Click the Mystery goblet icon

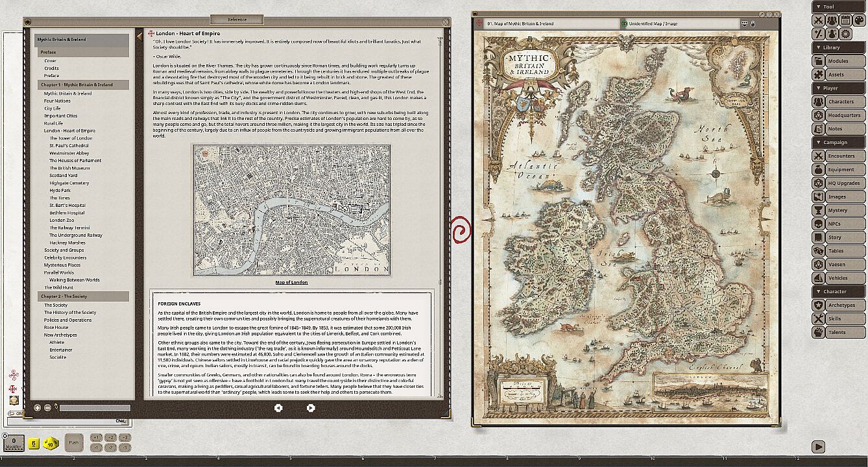click(818, 210)
